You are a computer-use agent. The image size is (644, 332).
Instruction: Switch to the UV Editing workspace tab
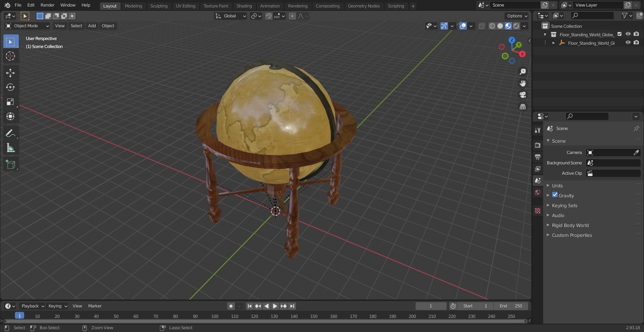pyautogui.click(x=185, y=6)
